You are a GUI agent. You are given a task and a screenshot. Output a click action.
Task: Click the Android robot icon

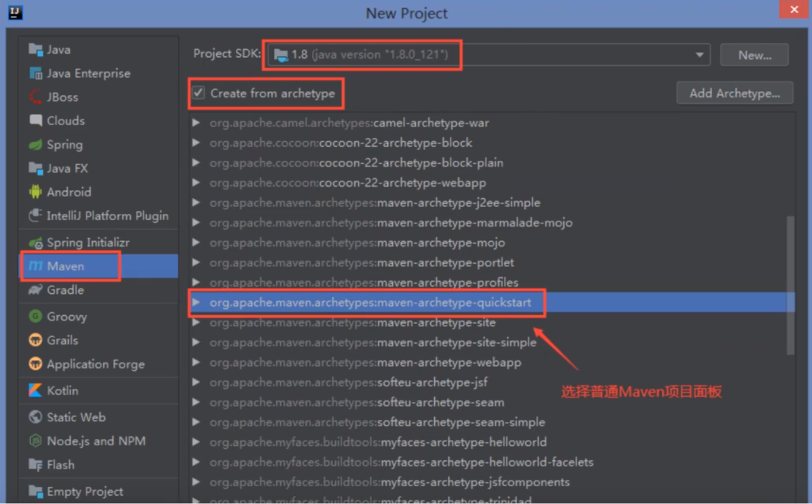pos(36,192)
